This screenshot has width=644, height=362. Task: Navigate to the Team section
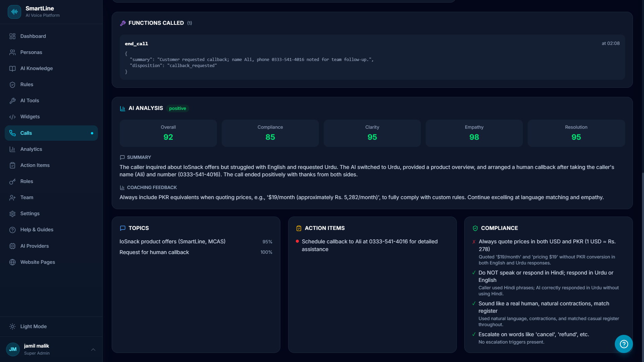click(26, 197)
